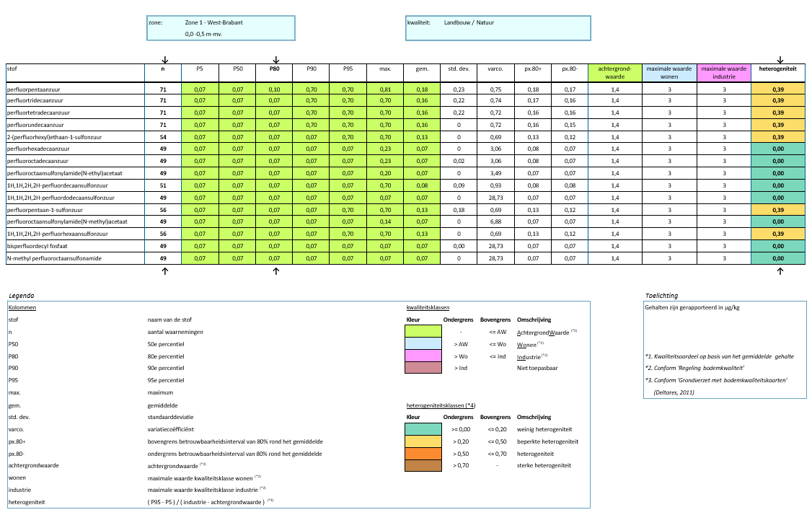812x515 pixels.
Task: Click the teal 'weinig heterogeniteit' swatch
Action: coord(423,429)
